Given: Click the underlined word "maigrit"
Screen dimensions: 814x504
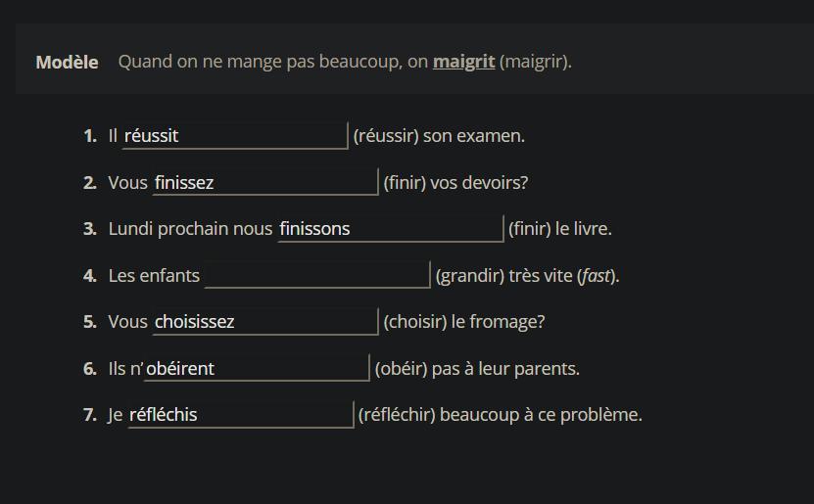Looking at the screenshot, I should point(463,62).
